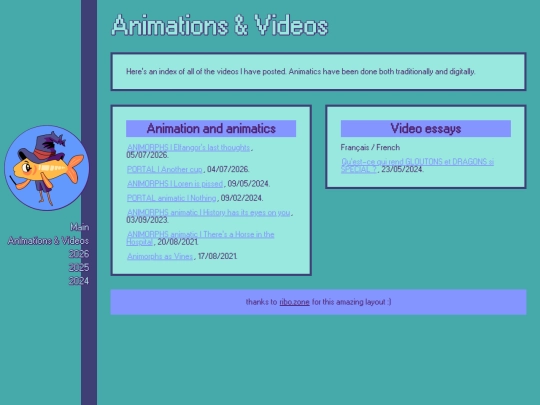Go to the 2024 sidebar page
Viewport: 540px width, 405px height.
[x=79, y=281]
